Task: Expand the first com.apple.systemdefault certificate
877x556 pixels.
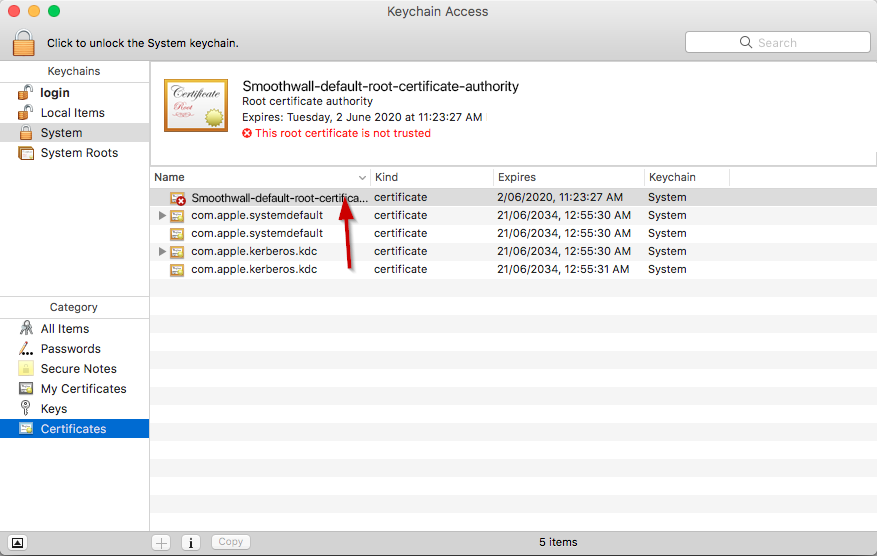Action: click(162, 215)
